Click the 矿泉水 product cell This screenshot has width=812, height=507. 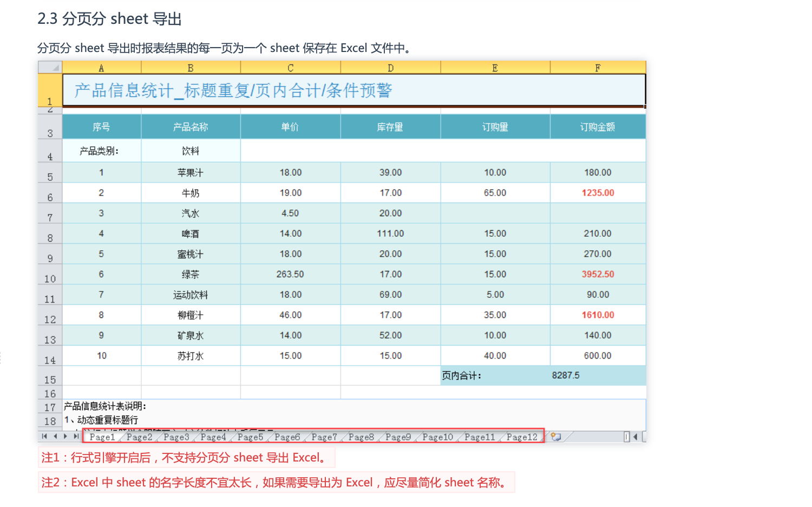click(191, 336)
